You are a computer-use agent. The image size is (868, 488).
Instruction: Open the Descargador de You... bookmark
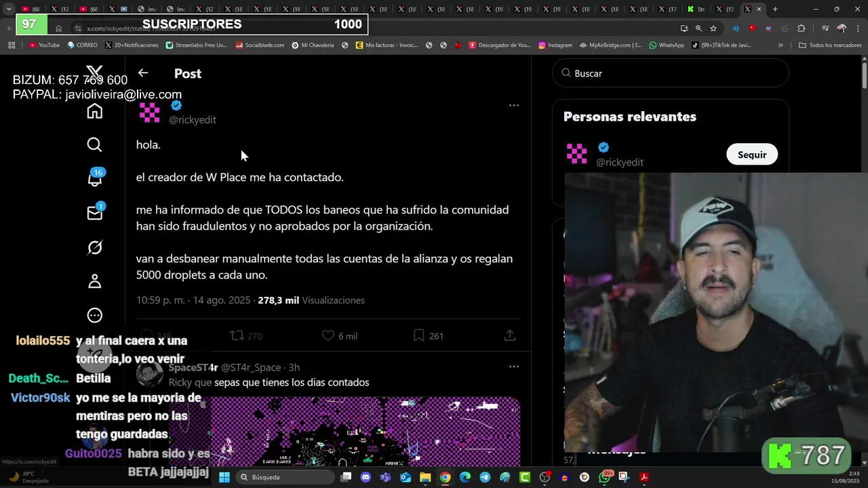[499, 45]
